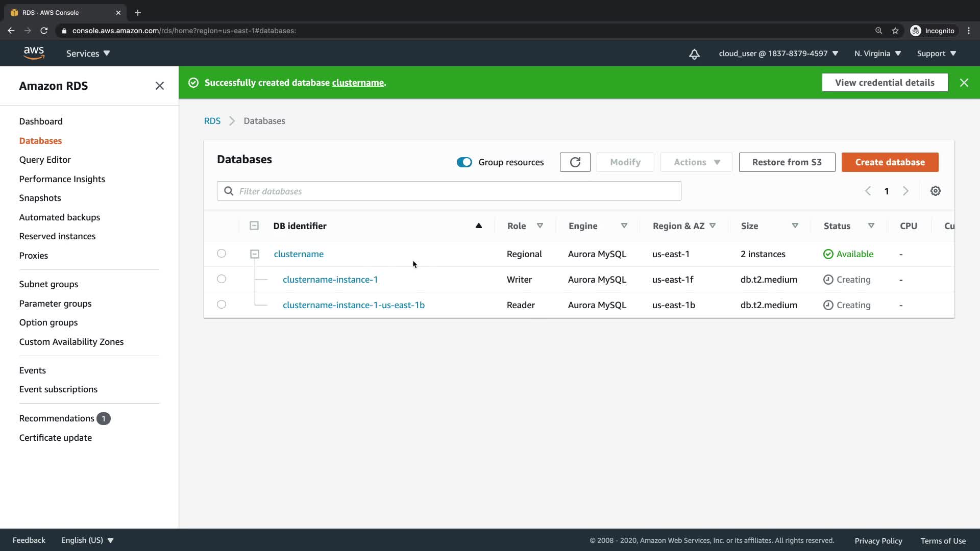Click the DB identifier sort arrow
The image size is (980, 551).
point(478,226)
